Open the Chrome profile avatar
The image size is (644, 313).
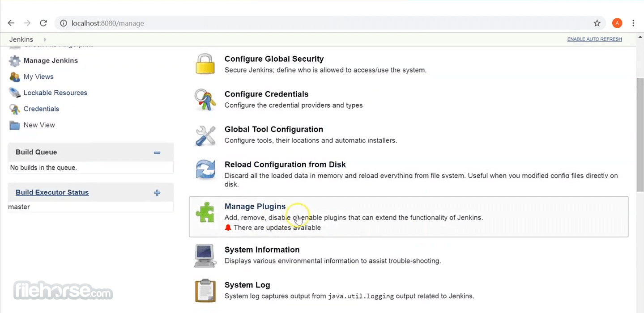pyautogui.click(x=617, y=23)
